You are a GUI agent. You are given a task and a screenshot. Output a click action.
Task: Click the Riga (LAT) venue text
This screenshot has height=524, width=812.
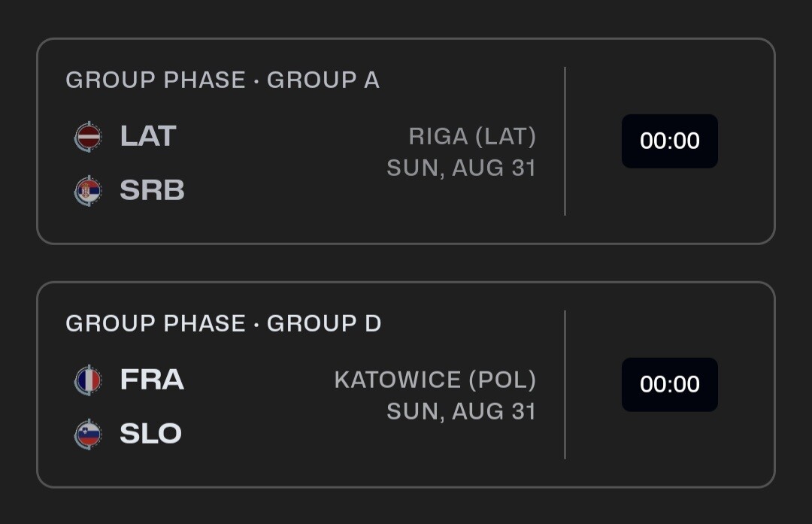[x=472, y=137]
